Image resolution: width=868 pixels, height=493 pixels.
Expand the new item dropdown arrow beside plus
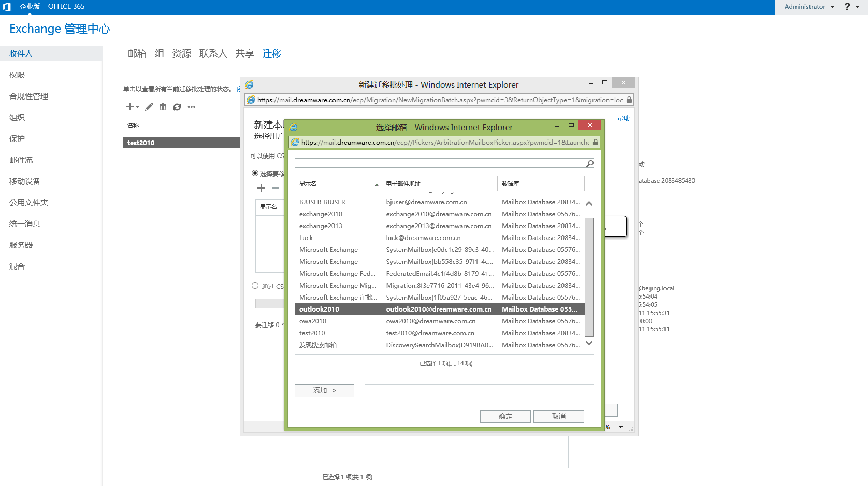point(138,107)
